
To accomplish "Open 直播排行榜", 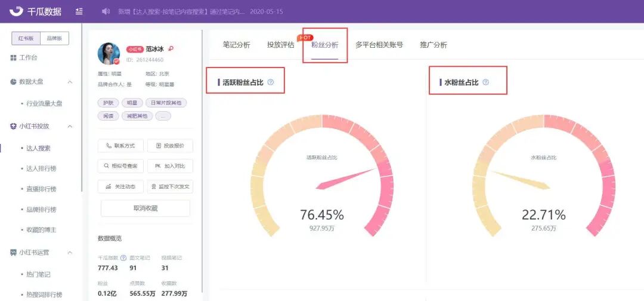I will click(x=41, y=189).
